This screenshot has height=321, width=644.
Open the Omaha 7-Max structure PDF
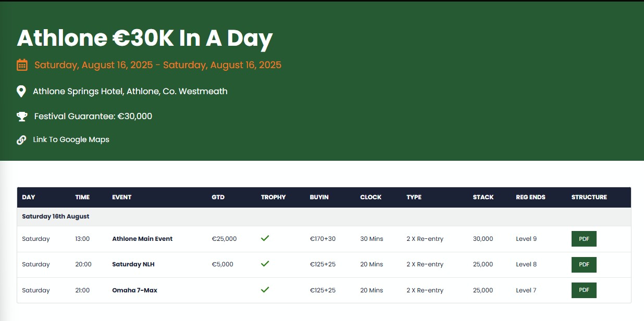(584, 290)
